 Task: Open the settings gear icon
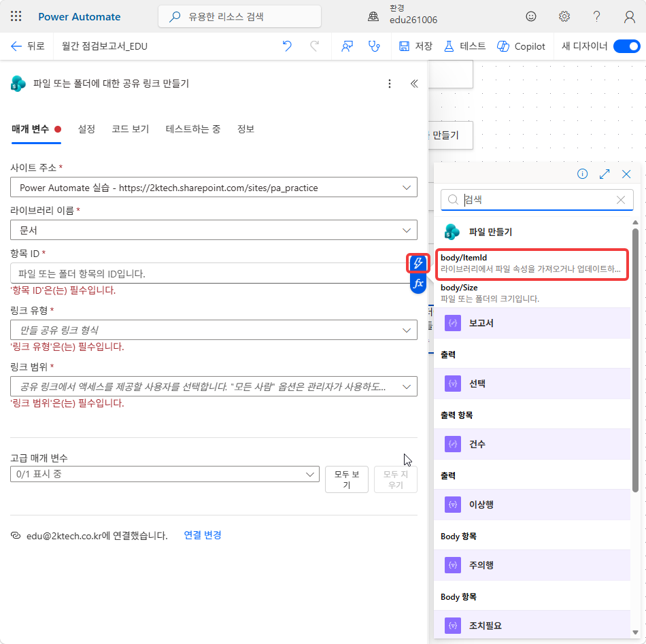click(564, 16)
